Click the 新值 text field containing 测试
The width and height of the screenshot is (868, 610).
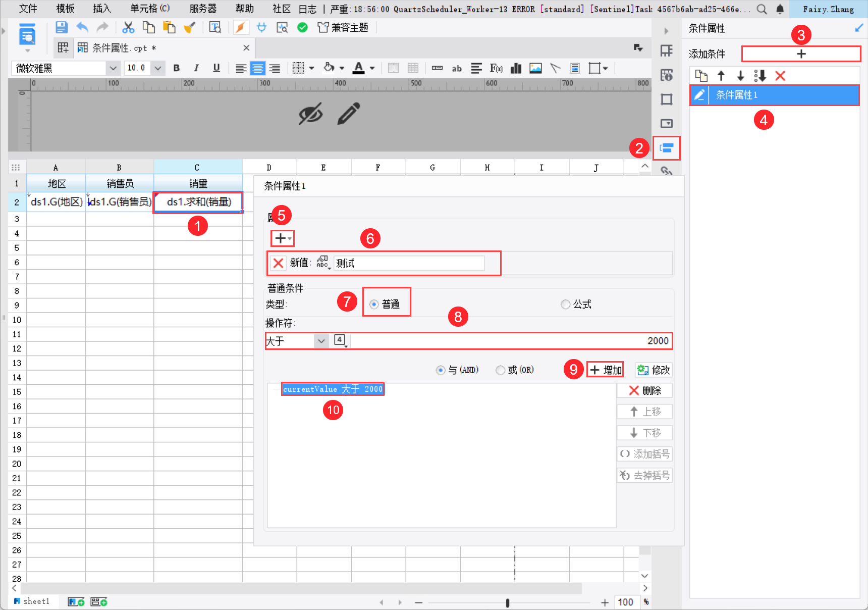(x=409, y=263)
